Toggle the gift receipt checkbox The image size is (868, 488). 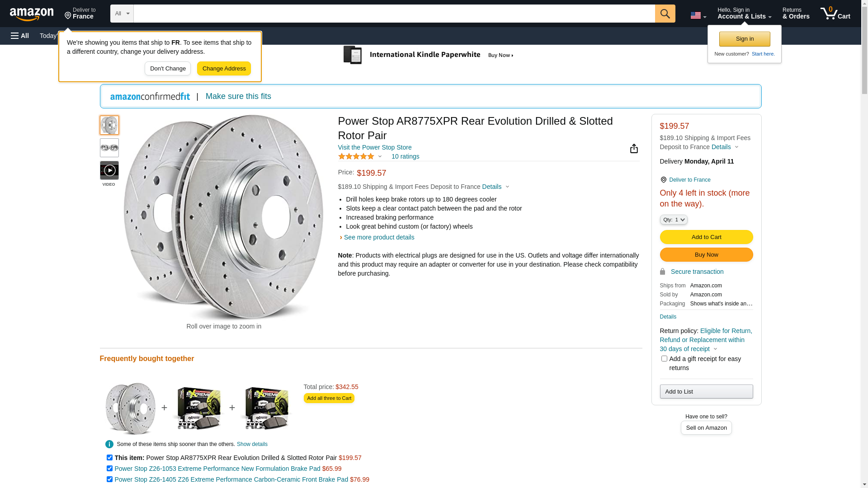pos(664,359)
